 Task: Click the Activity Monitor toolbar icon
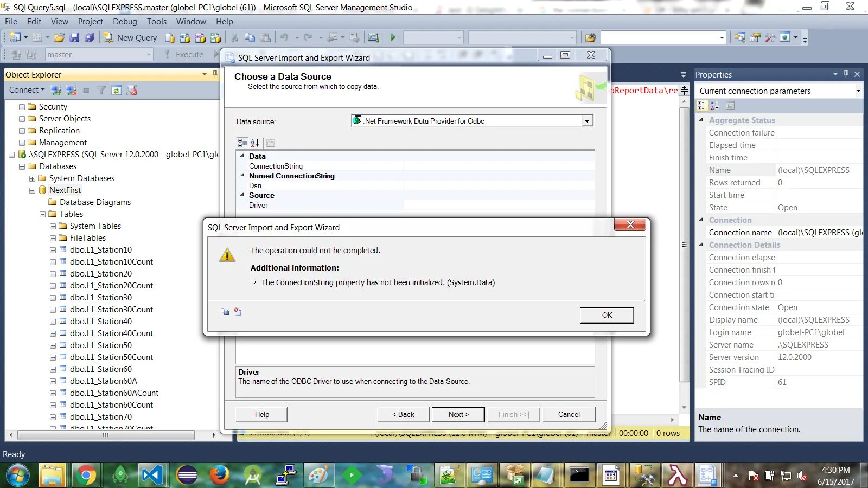tap(374, 37)
